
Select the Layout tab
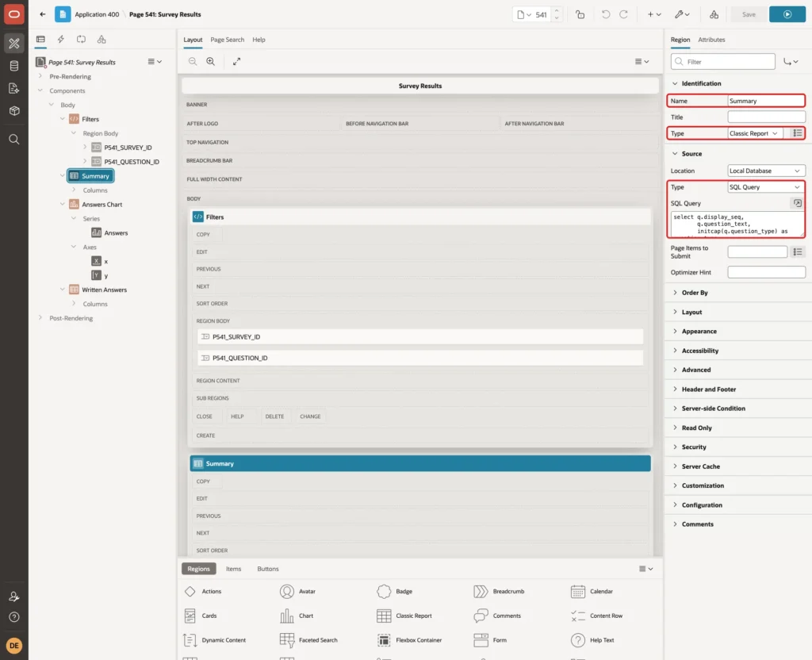193,40
